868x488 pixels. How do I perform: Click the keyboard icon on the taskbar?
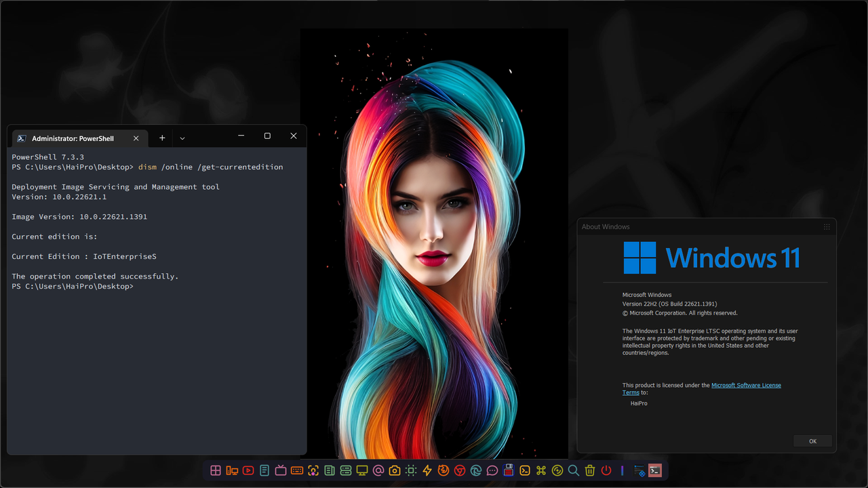(x=296, y=470)
